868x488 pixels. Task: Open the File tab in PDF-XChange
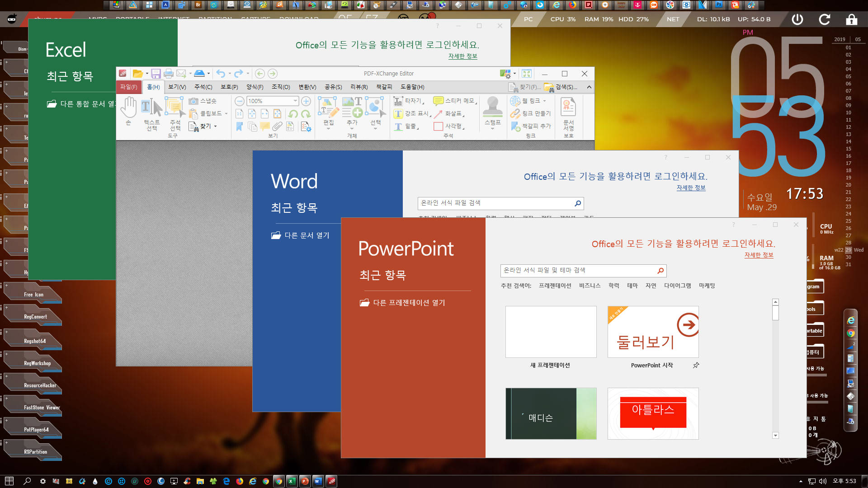[129, 87]
